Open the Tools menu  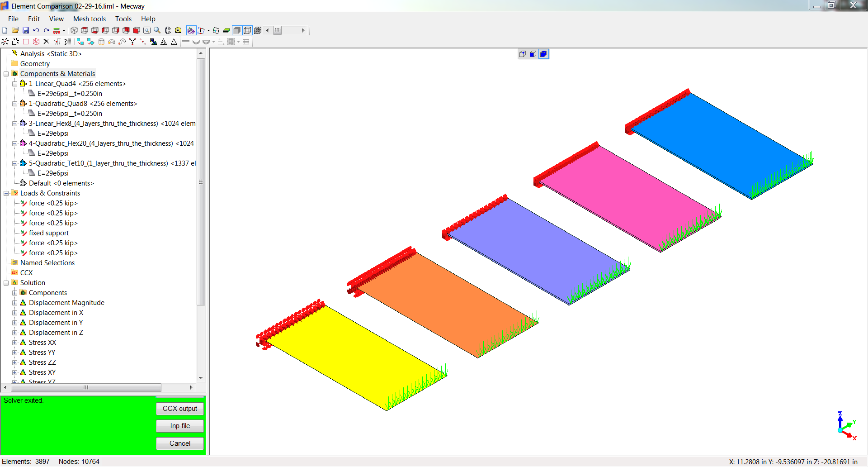point(123,19)
